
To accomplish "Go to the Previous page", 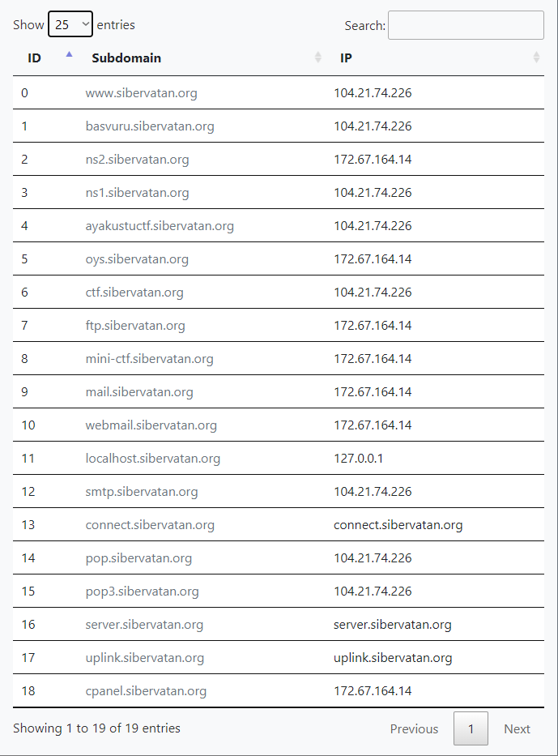I will point(414,728).
